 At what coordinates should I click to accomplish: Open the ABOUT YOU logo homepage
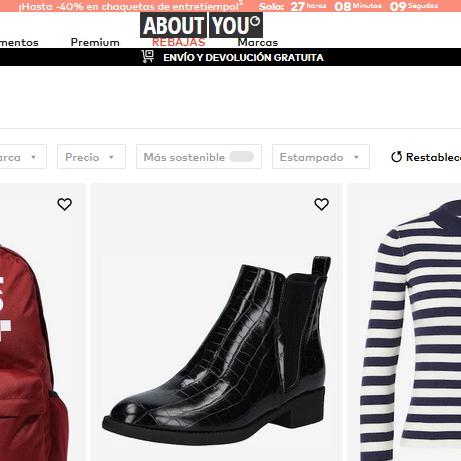pos(202,25)
